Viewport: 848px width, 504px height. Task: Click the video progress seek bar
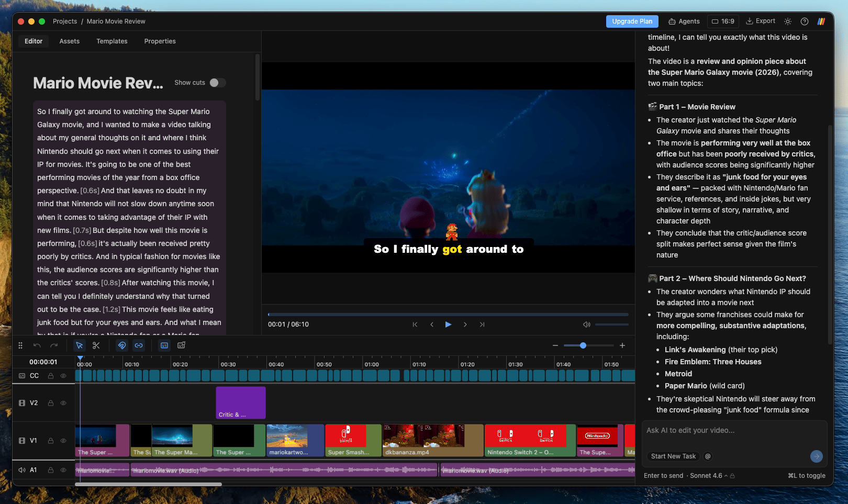[x=448, y=315]
